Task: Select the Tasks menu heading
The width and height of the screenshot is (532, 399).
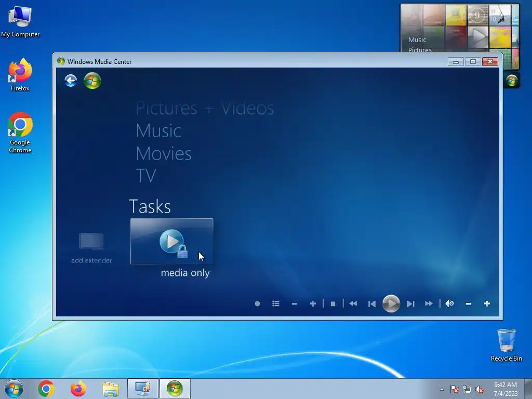Action: (x=150, y=206)
